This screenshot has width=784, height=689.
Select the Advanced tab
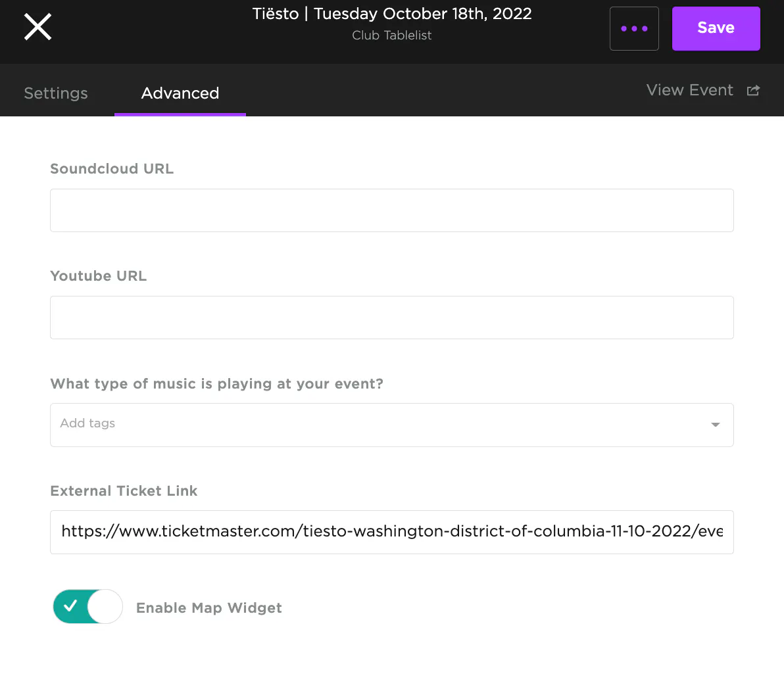click(x=180, y=93)
